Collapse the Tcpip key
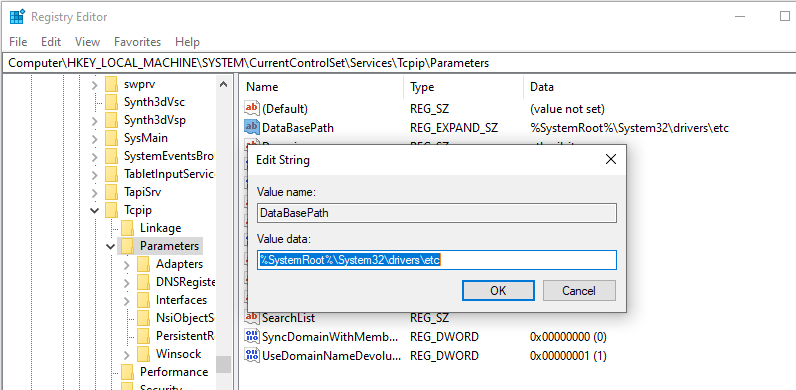 pos(95,210)
